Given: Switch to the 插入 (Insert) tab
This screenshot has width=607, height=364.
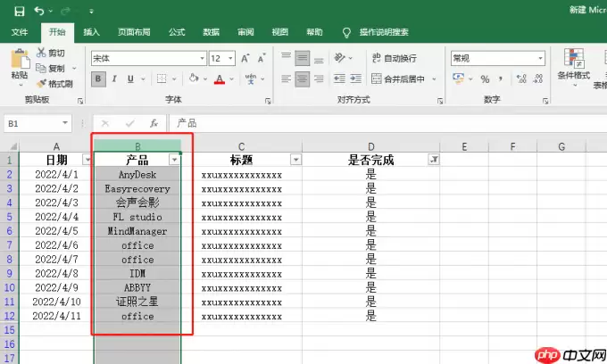Looking at the screenshot, I should point(92,32).
